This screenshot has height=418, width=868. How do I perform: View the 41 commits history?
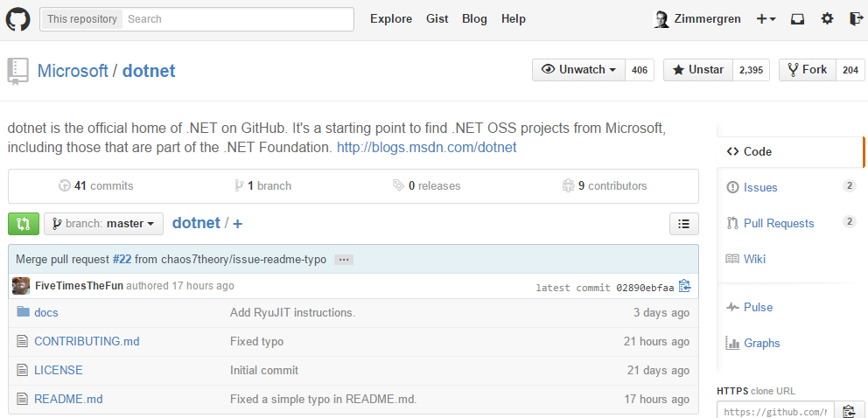[95, 185]
